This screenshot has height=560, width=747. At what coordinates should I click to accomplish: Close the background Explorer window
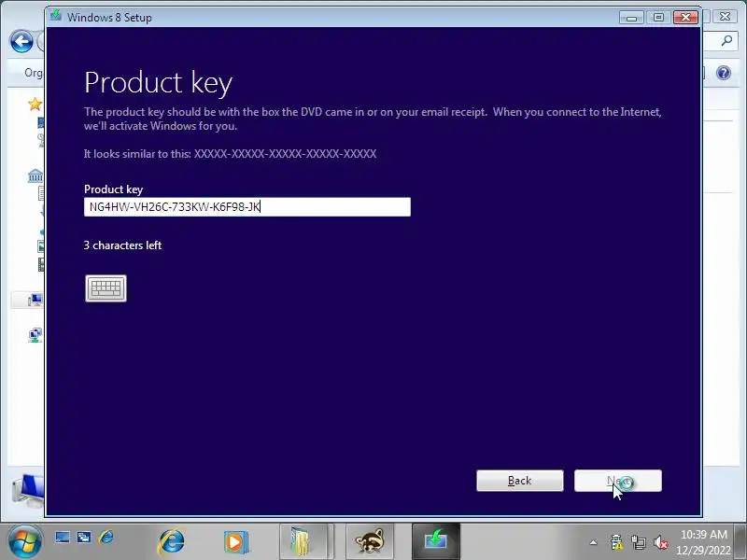(726, 17)
